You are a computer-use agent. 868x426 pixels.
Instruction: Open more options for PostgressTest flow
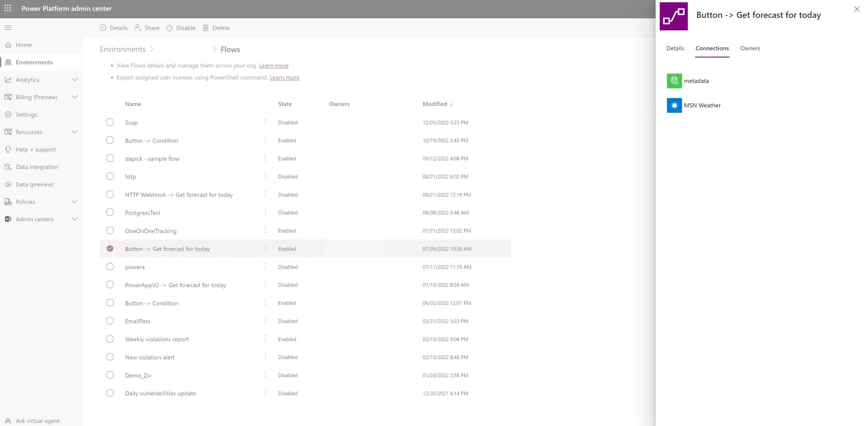(x=265, y=212)
